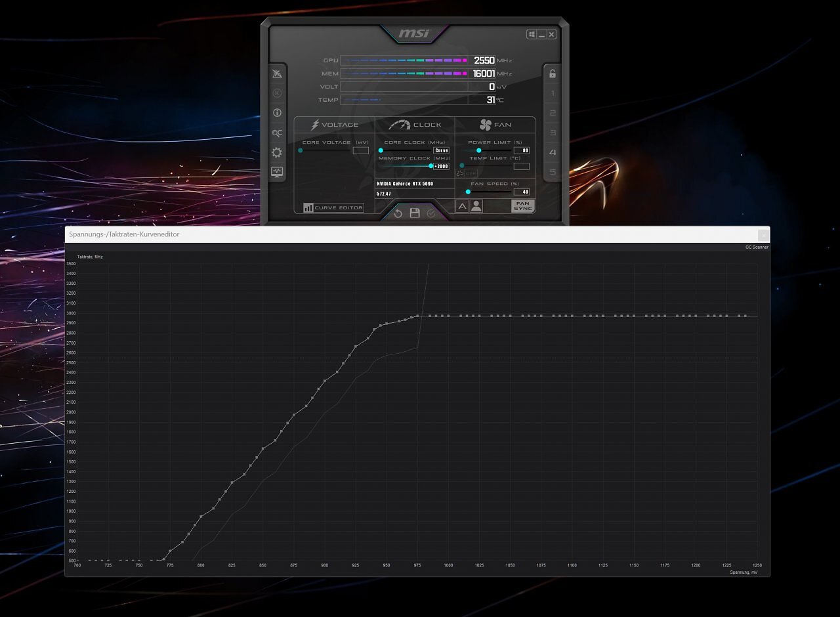Image resolution: width=840 pixels, height=617 pixels.
Task: Reset settings with the circular arrow icon
Action: (x=398, y=213)
